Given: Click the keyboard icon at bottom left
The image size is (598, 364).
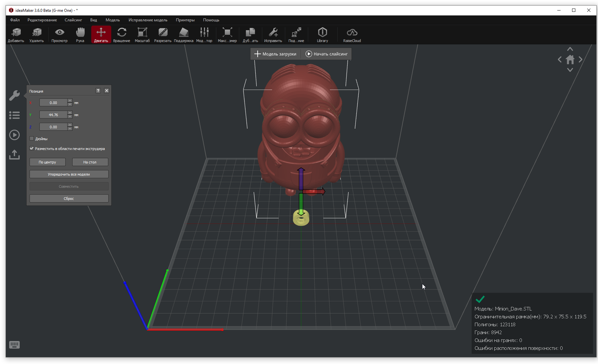Looking at the screenshot, I should click(x=14, y=345).
